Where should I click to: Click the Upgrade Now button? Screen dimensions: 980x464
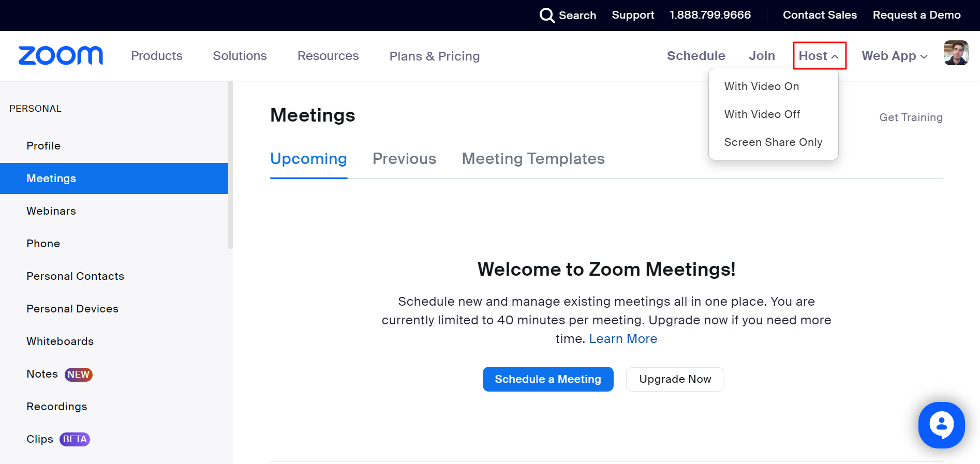pyautogui.click(x=675, y=379)
